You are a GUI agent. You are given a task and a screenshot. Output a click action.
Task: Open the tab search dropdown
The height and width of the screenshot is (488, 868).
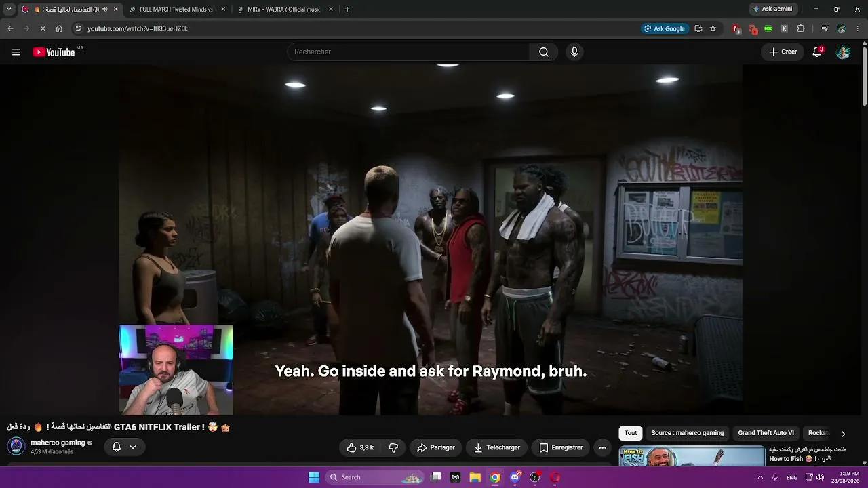[9, 9]
